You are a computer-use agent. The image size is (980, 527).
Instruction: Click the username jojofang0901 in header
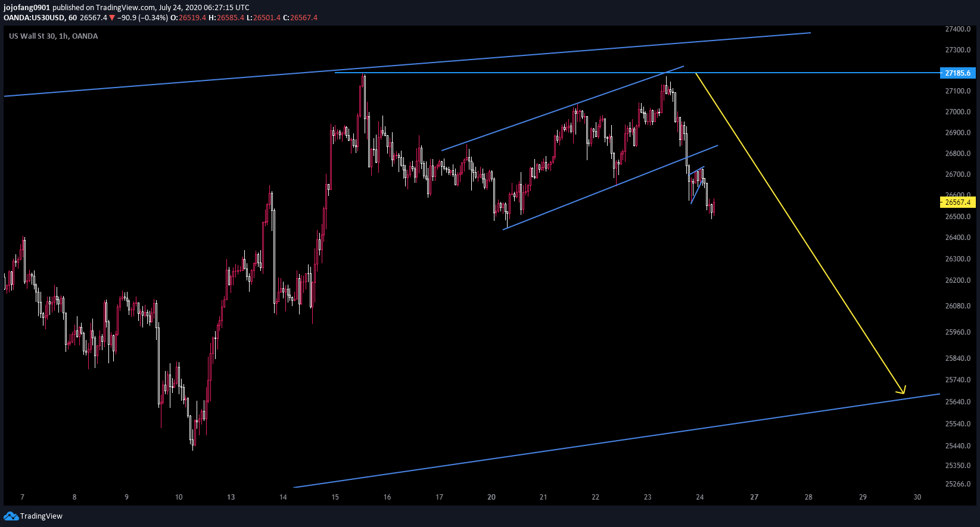[x=27, y=8]
